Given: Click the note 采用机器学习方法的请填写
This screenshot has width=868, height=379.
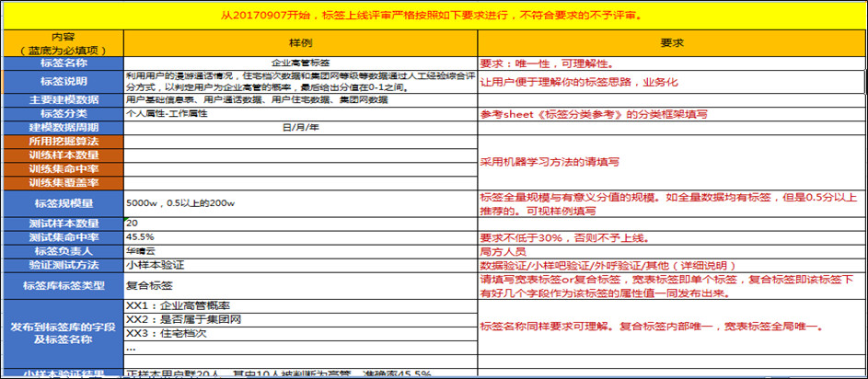Looking at the screenshot, I should pos(672,162).
